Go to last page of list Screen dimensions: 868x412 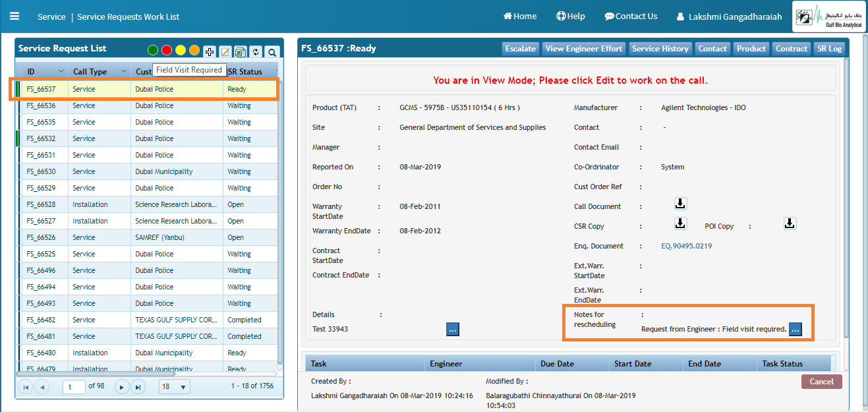coord(138,387)
